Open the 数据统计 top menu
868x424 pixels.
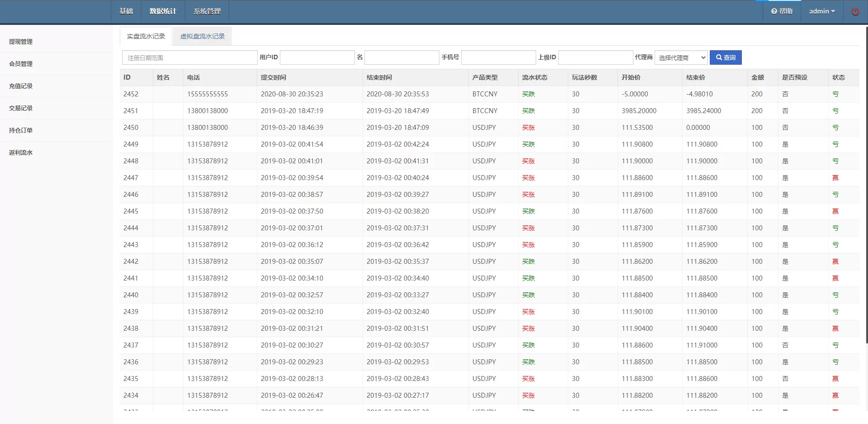(163, 11)
